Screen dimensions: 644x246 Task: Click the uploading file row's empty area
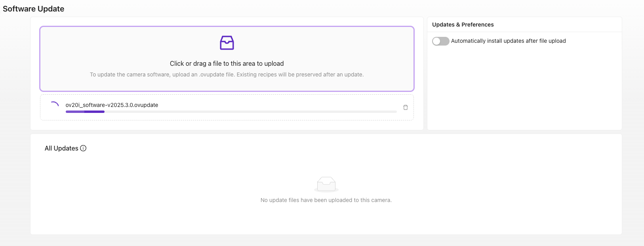(x=277, y=103)
